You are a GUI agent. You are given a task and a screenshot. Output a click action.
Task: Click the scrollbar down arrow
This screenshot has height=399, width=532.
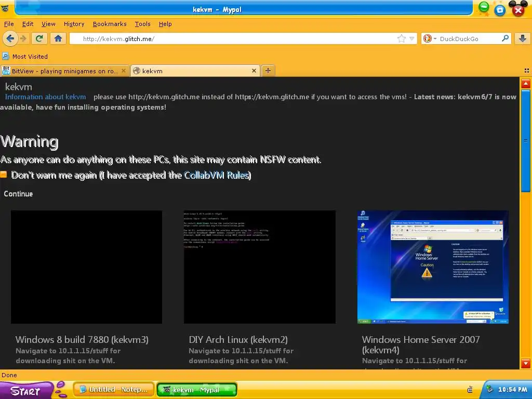526,363
